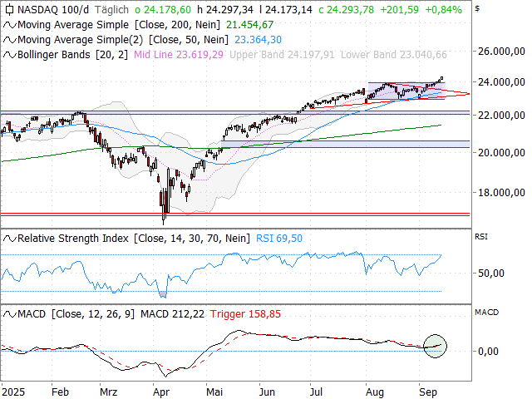Click the latest candlestick at the September high
This screenshot has width=532, height=399.
pyautogui.click(x=441, y=78)
